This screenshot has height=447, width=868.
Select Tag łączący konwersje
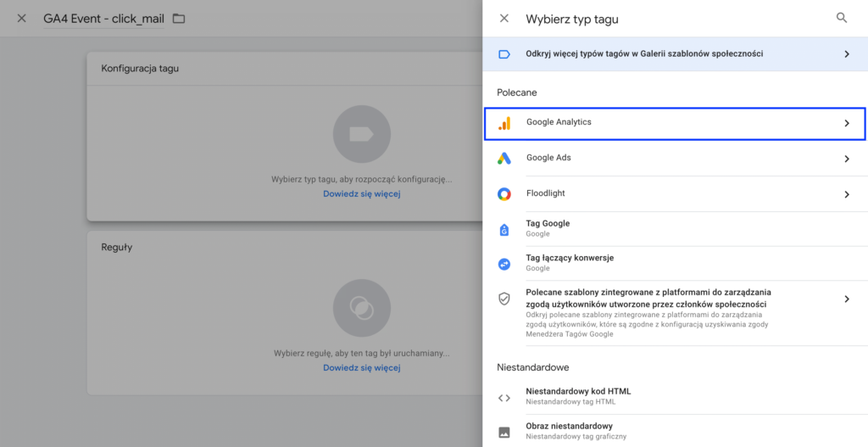coord(675,263)
